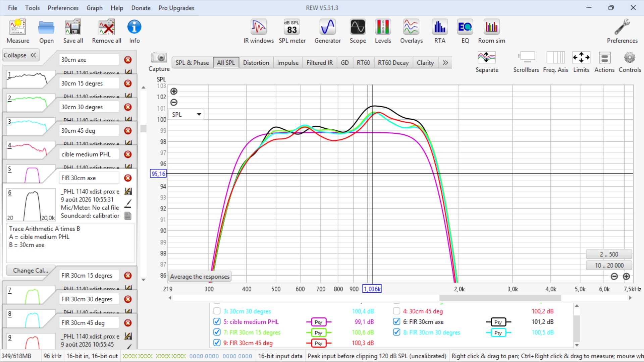Switch to the Distortion tab

(256, 63)
